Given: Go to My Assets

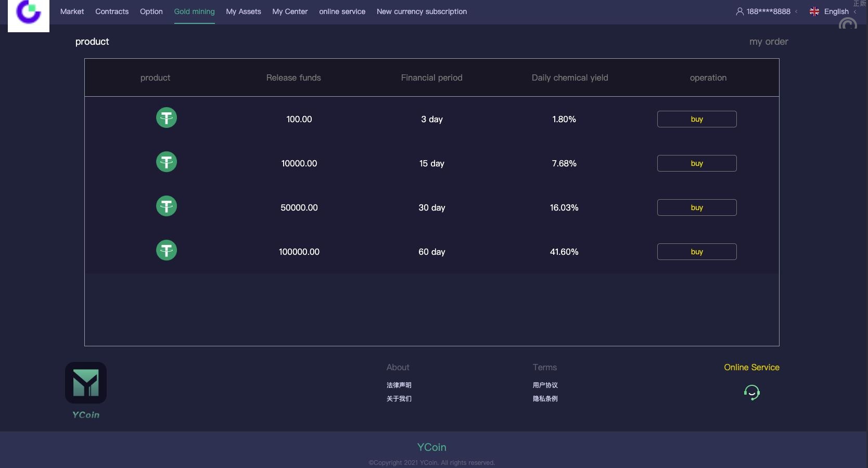Looking at the screenshot, I should 244,11.
